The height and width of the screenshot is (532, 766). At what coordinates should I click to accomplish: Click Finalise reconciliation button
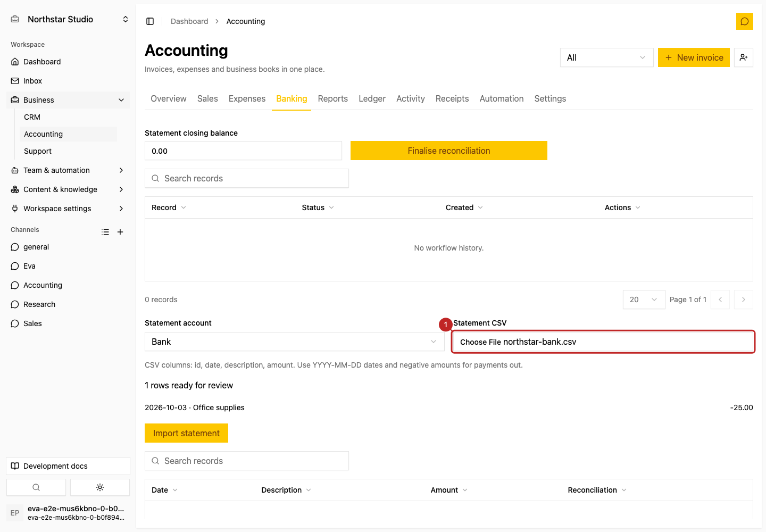point(449,151)
